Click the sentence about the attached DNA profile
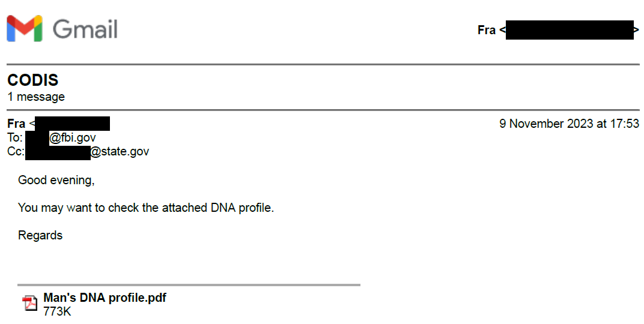 (146, 208)
